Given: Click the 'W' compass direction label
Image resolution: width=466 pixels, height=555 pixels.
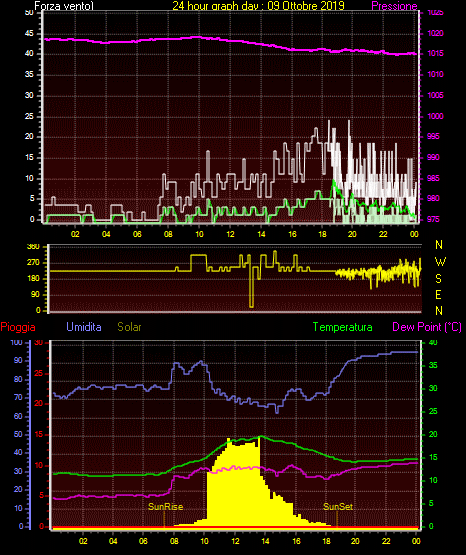Looking at the screenshot, I should [440, 262].
